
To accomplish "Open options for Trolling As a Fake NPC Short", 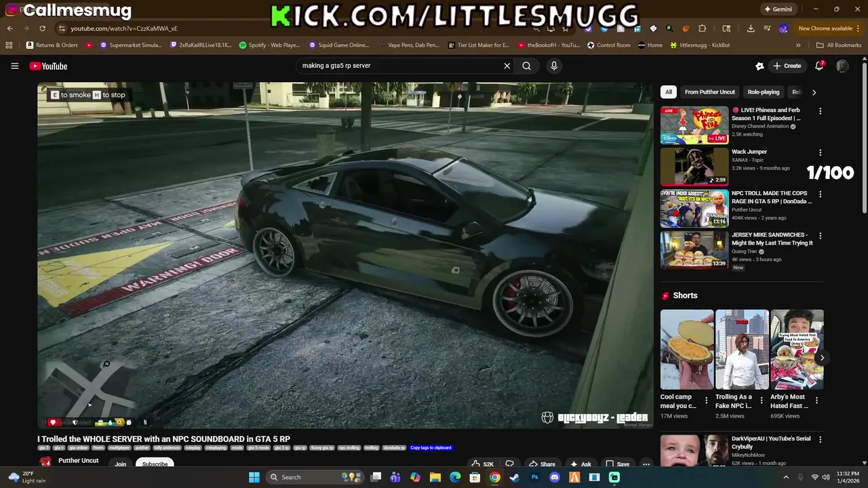I will tap(762, 401).
